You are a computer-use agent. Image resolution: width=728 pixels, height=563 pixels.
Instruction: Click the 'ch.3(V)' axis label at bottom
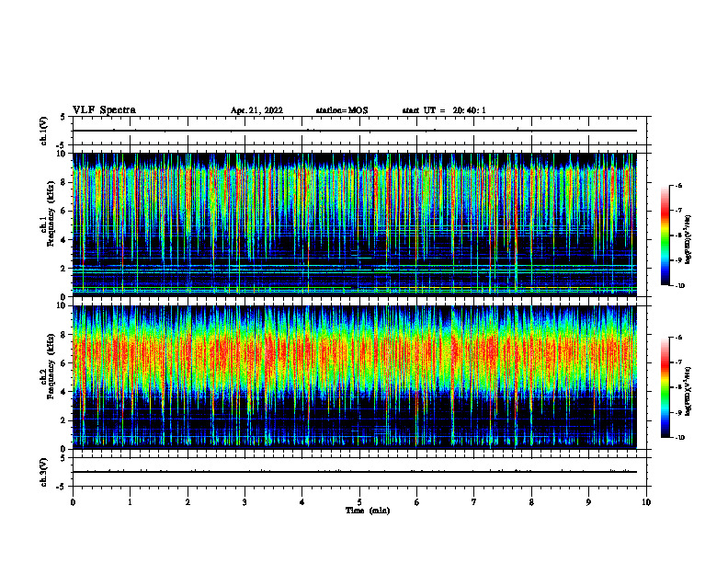(x=43, y=472)
